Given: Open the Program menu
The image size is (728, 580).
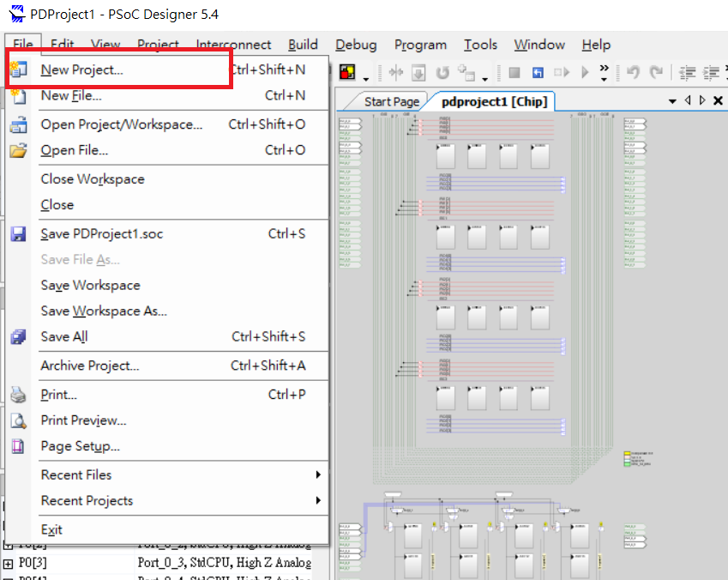Looking at the screenshot, I should 420,45.
